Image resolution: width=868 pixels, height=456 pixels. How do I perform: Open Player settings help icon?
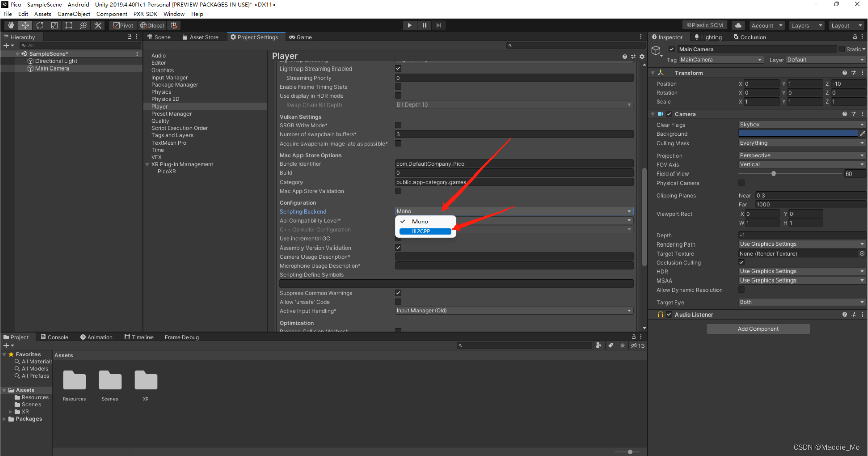click(625, 56)
